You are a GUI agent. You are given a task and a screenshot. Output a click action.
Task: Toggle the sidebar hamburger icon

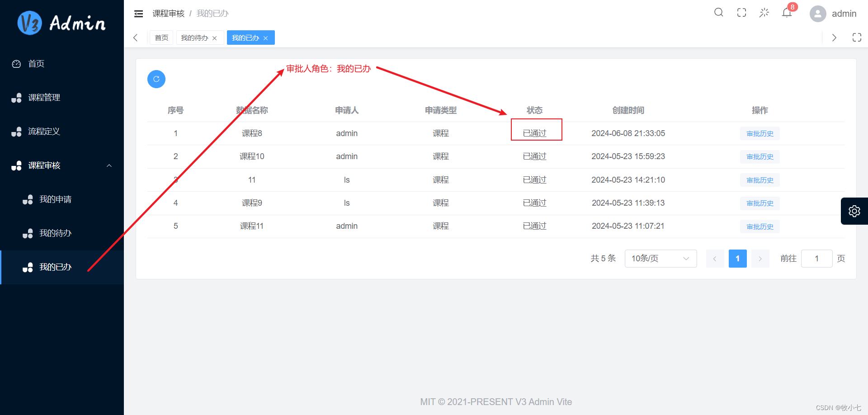click(x=139, y=14)
